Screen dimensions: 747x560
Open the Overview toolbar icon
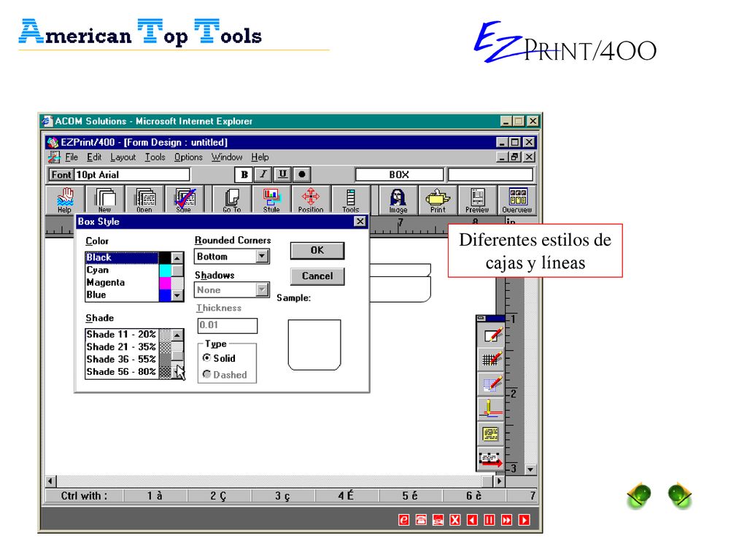point(517,200)
